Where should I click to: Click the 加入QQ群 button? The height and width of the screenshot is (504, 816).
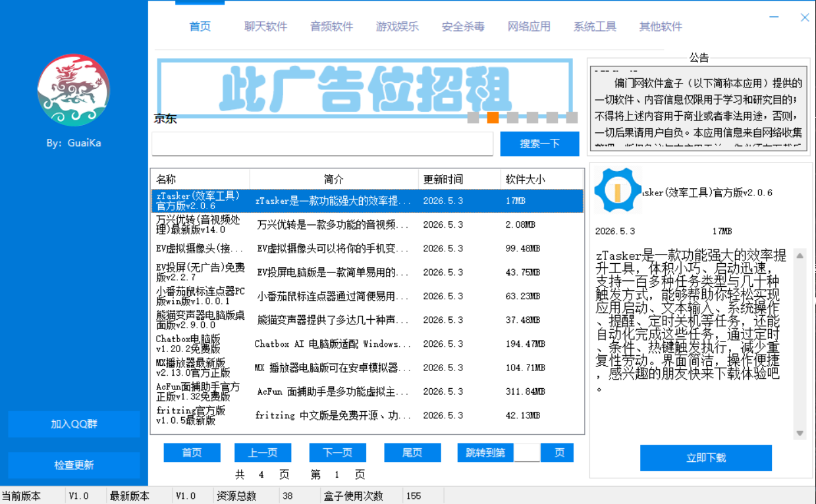[x=74, y=424]
